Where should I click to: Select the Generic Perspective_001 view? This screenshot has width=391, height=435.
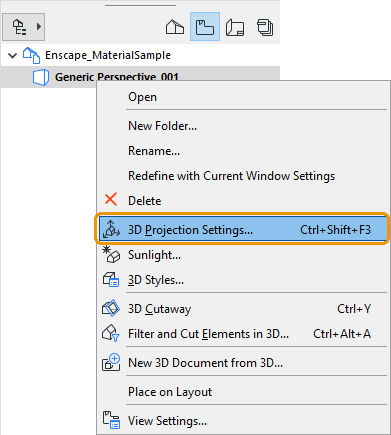pyautogui.click(x=117, y=77)
